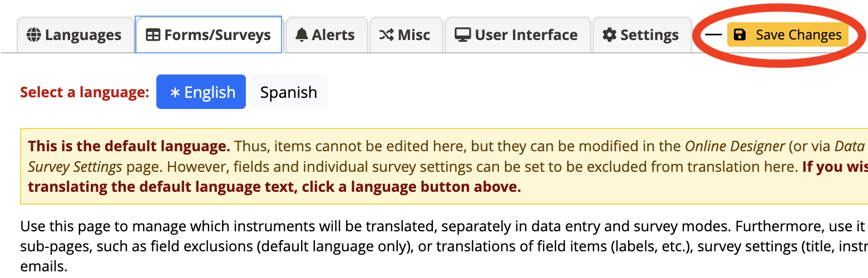This screenshot has width=868, height=278.
Task: Click the yellow default language notice box
Action: (444, 166)
